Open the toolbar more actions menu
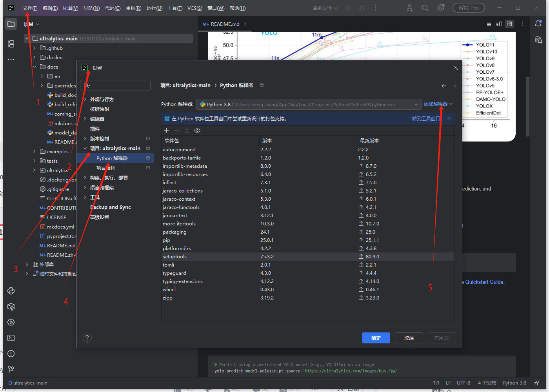Image resolution: width=549 pixels, height=392 pixels. click(x=375, y=8)
